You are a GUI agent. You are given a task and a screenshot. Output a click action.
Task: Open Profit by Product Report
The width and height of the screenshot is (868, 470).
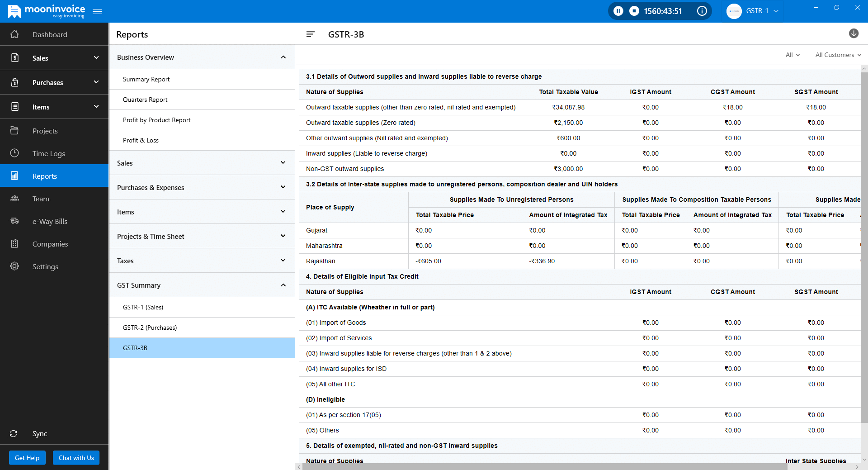click(x=202, y=120)
